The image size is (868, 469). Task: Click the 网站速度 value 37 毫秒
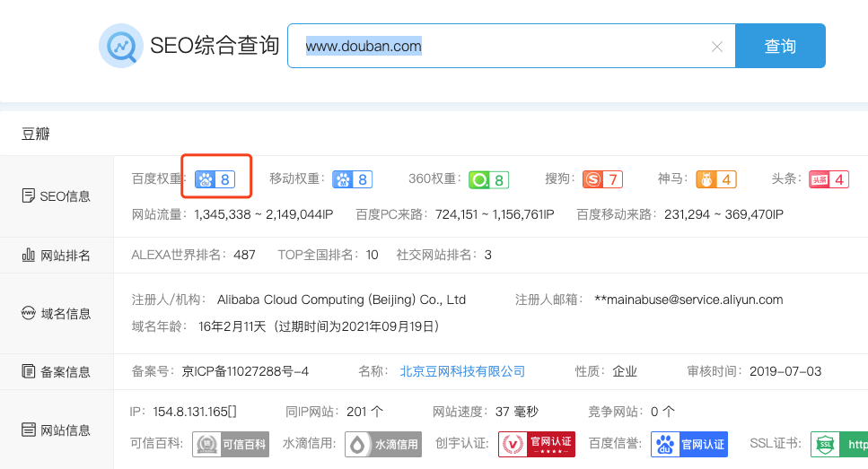[516, 412]
